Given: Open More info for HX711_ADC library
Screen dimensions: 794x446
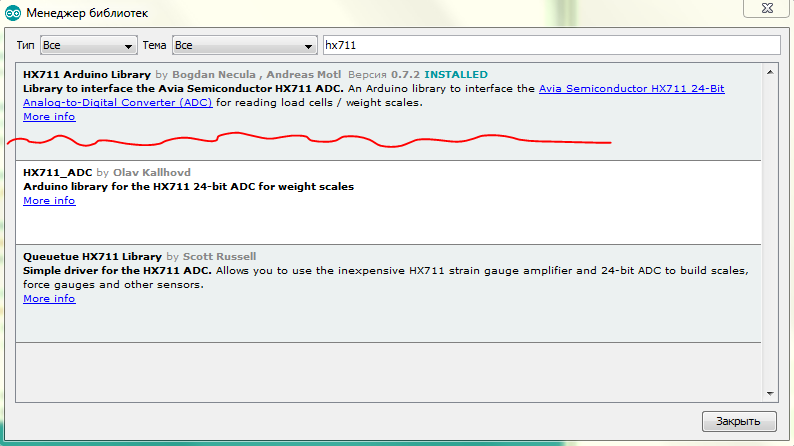Looking at the screenshot, I should (x=49, y=201).
